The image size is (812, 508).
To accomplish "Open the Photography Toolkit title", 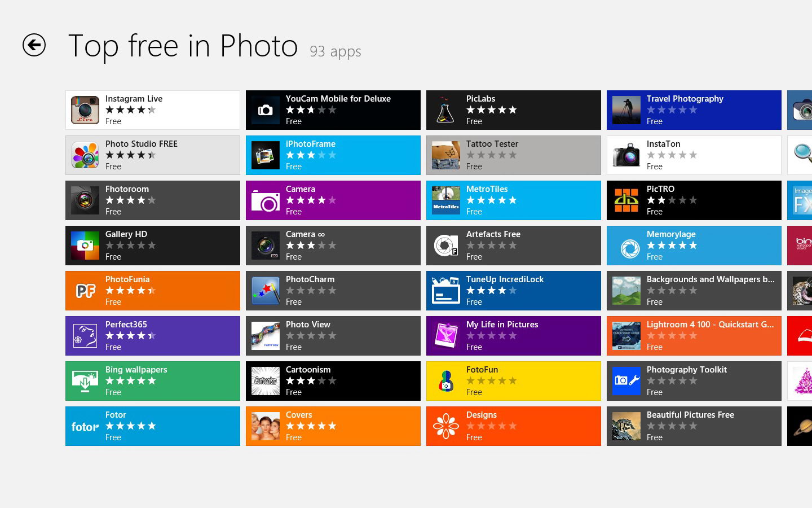I will 686,370.
